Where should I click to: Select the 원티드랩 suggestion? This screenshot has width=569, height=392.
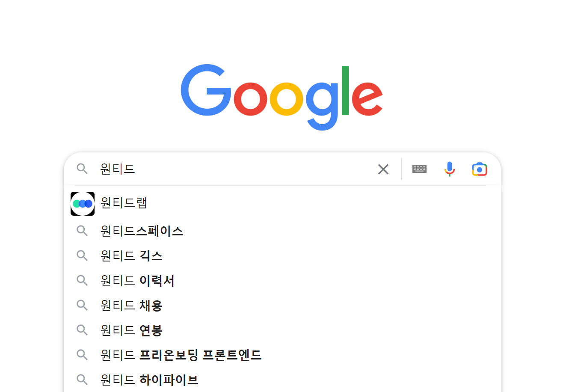click(x=124, y=203)
